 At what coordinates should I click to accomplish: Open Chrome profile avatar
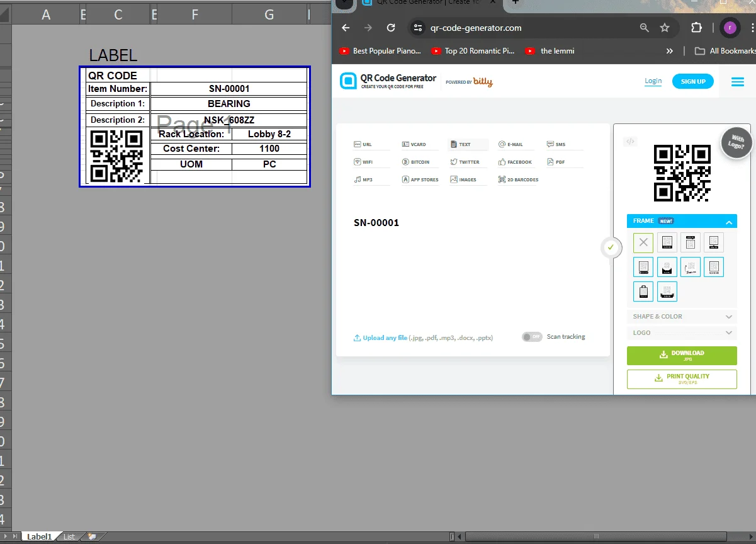click(730, 28)
